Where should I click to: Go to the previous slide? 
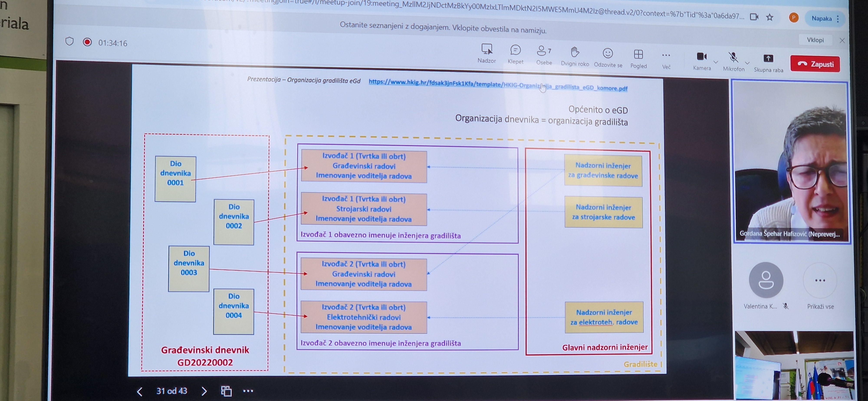point(140,391)
